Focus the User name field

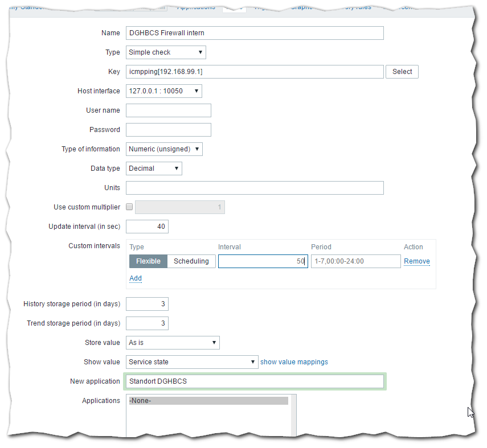click(x=168, y=110)
